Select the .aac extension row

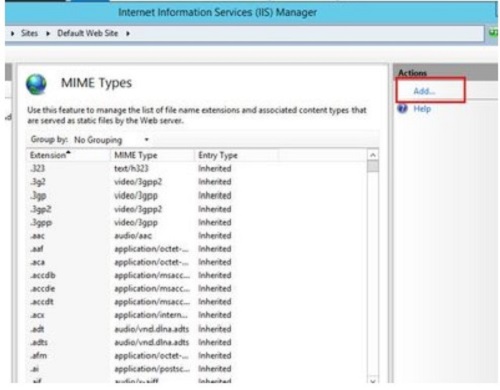pos(197,236)
